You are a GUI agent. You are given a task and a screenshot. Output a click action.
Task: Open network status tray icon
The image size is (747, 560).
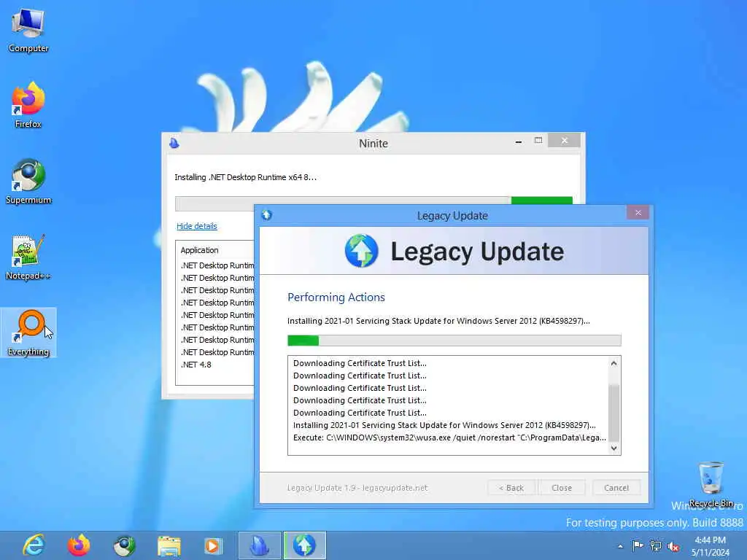pos(656,545)
